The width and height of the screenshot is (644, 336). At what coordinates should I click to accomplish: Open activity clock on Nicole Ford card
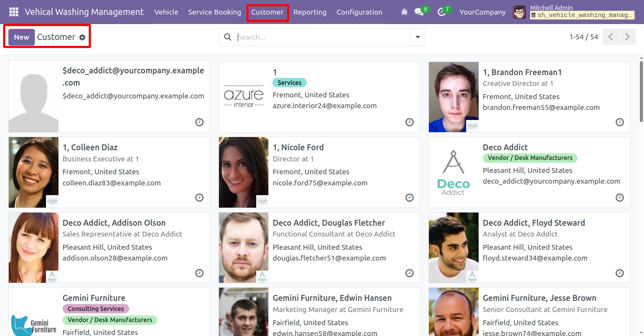tap(409, 198)
